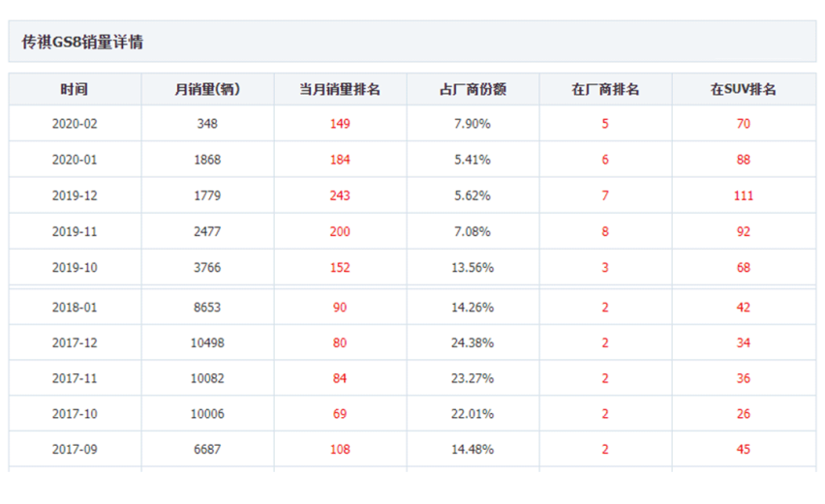Image resolution: width=825 pixels, height=504 pixels.
Task: Open the red sales ranking 149
Action: pyautogui.click(x=340, y=124)
